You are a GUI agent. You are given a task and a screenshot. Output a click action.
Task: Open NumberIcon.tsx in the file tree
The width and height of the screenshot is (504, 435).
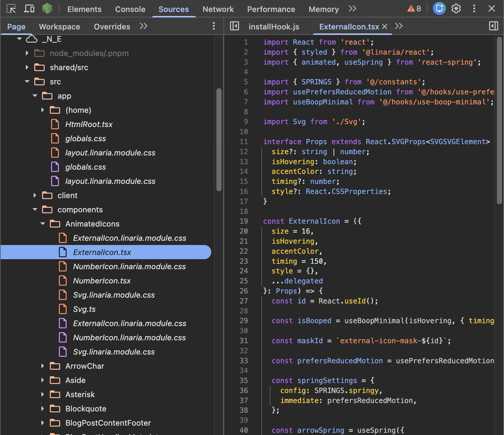click(102, 281)
